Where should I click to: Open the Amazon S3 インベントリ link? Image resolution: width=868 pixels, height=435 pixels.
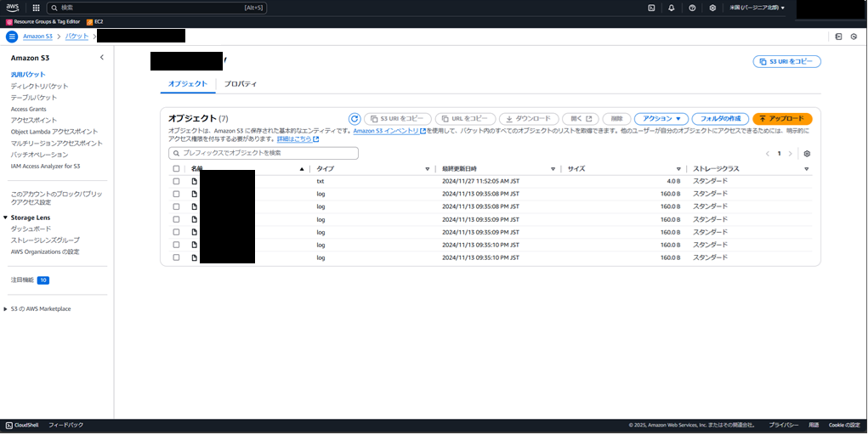389,131
